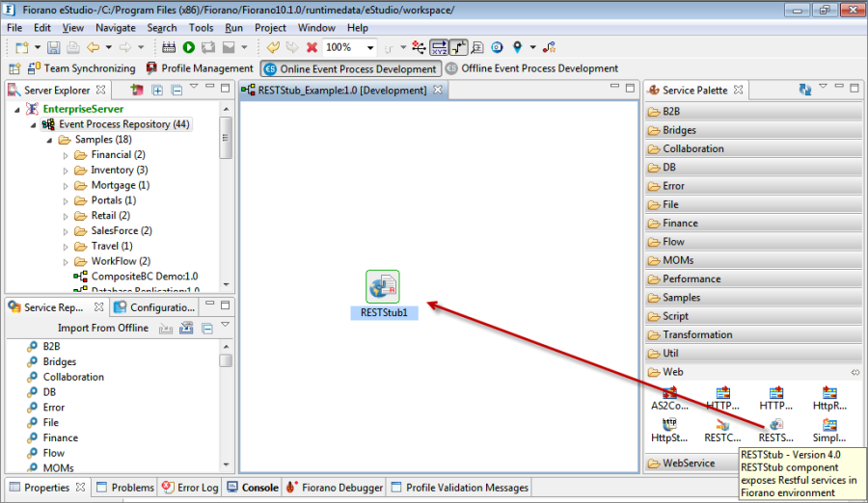The width and height of the screenshot is (868, 503).
Task: Toggle the XYZ route names toolbar button
Action: click(x=439, y=47)
